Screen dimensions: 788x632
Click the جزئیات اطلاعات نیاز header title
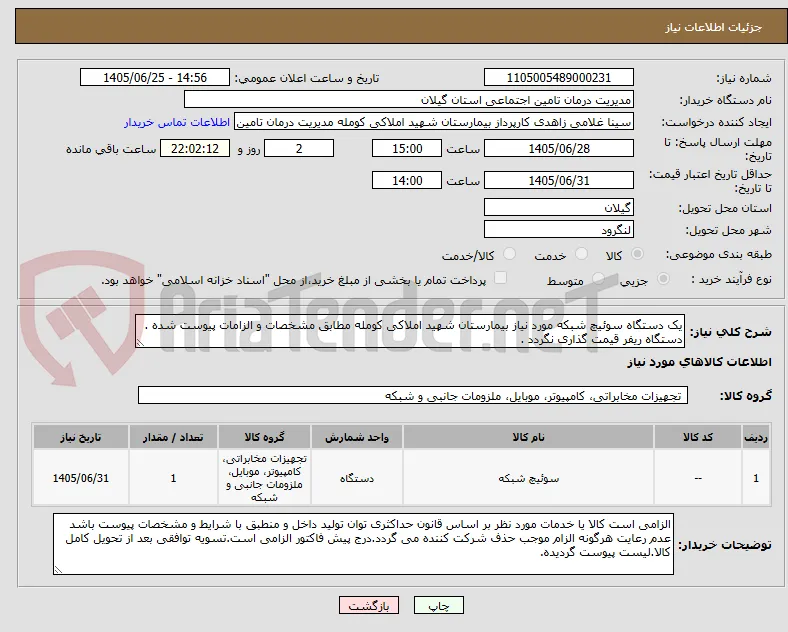coord(714,27)
